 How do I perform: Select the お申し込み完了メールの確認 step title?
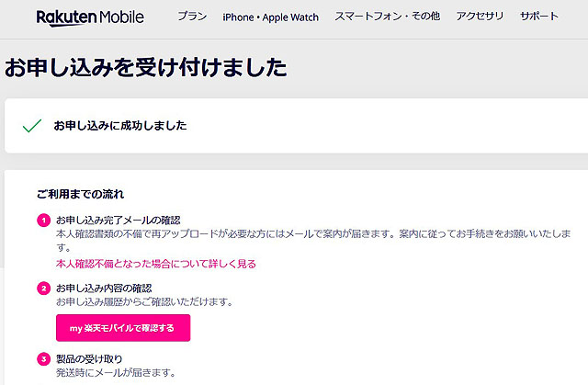pos(118,221)
